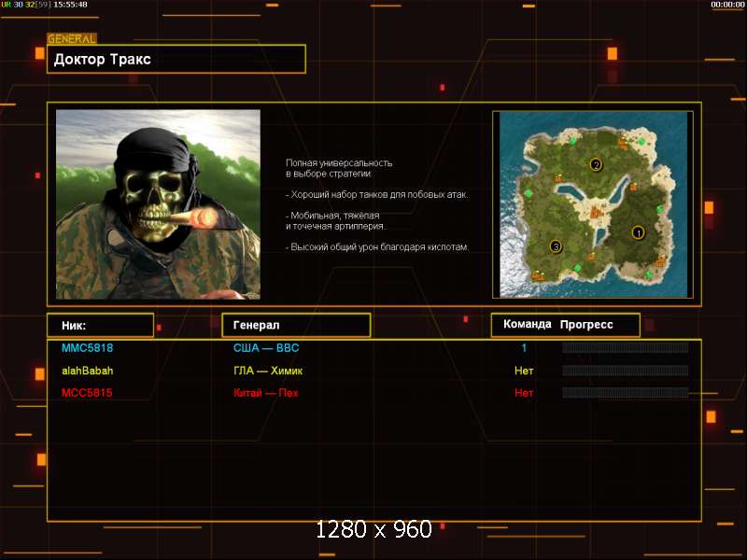This screenshot has width=747, height=560.
Task: Click the 'Прогресс' header label
Action: (586, 325)
